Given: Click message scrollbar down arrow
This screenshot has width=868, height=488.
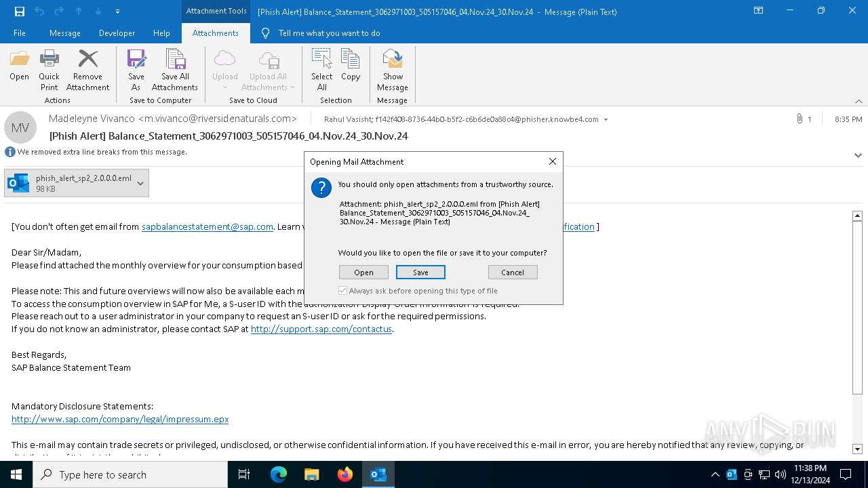Looking at the screenshot, I should 857,449.
